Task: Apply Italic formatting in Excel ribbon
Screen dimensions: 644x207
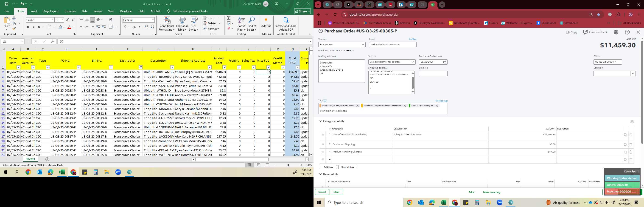Action: pyautogui.click(x=34, y=27)
